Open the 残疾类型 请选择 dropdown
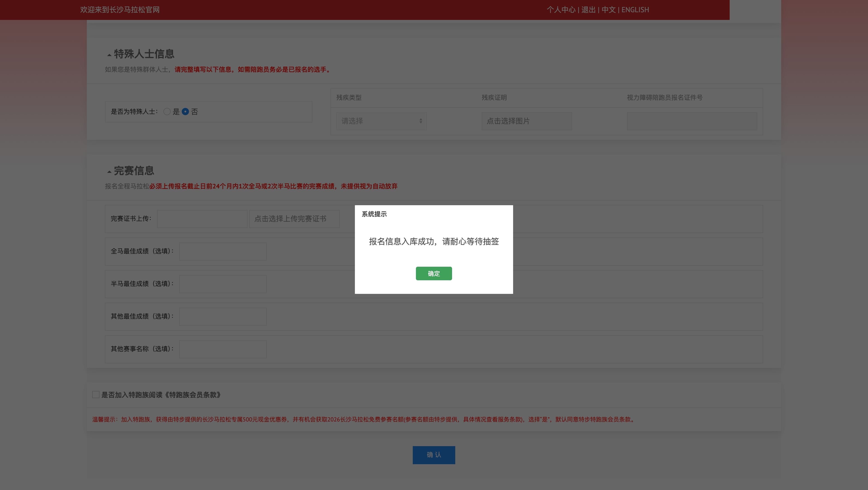Viewport: 868px width, 490px height. [381, 121]
